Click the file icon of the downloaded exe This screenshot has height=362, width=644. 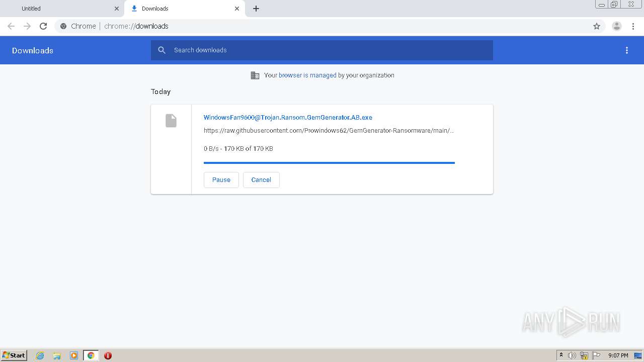(x=171, y=121)
